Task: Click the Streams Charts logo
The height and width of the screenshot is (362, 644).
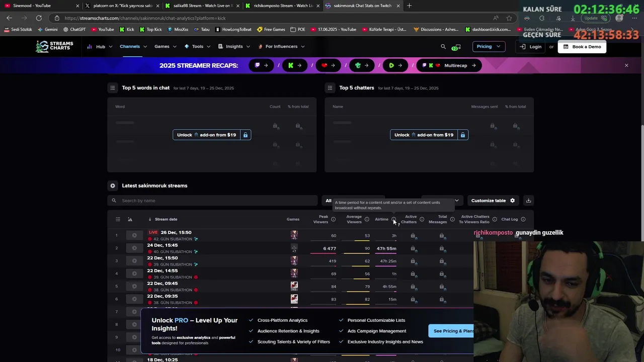Action: (54, 46)
